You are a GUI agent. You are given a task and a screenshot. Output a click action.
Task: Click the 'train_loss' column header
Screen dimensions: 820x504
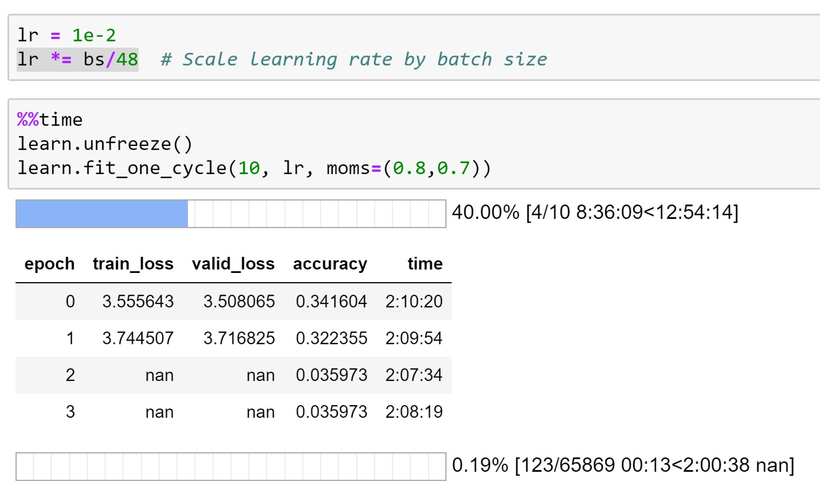133,264
